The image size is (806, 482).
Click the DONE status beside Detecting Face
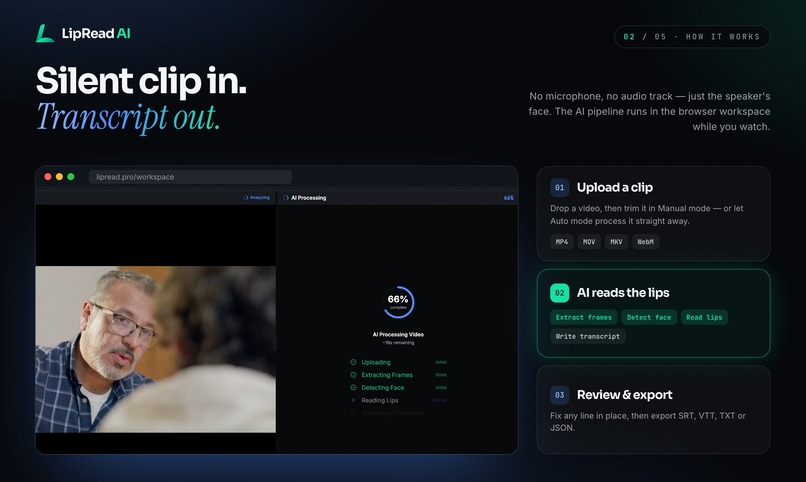pos(441,388)
